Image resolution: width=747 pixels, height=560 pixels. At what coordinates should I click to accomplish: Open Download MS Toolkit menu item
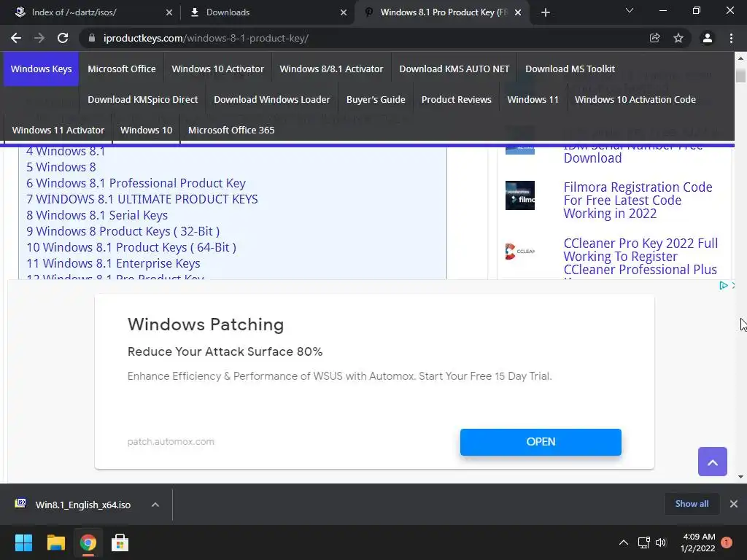coord(570,69)
